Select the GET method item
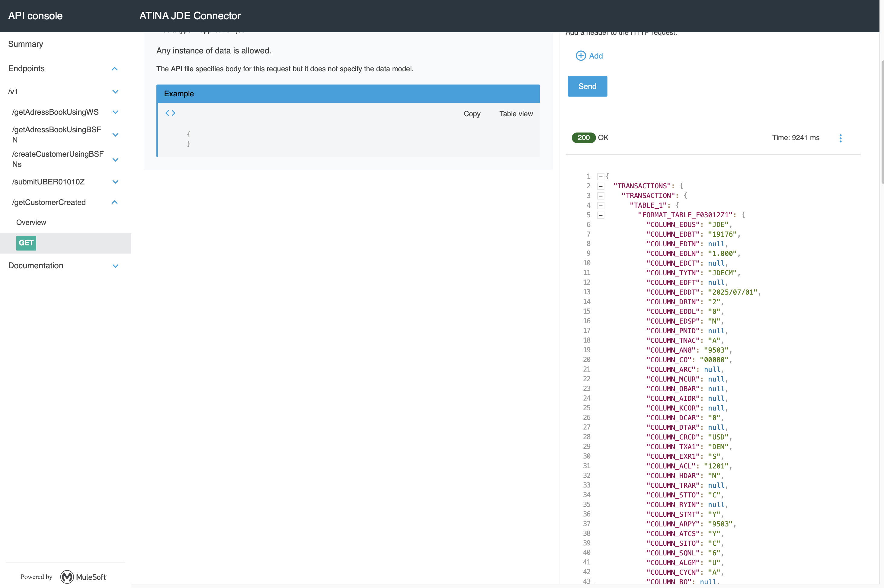 [x=26, y=243]
